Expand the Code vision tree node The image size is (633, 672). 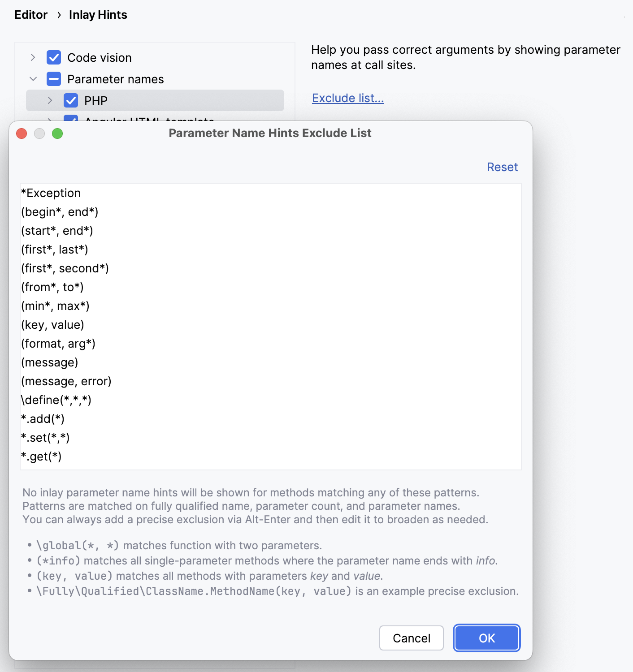click(33, 57)
